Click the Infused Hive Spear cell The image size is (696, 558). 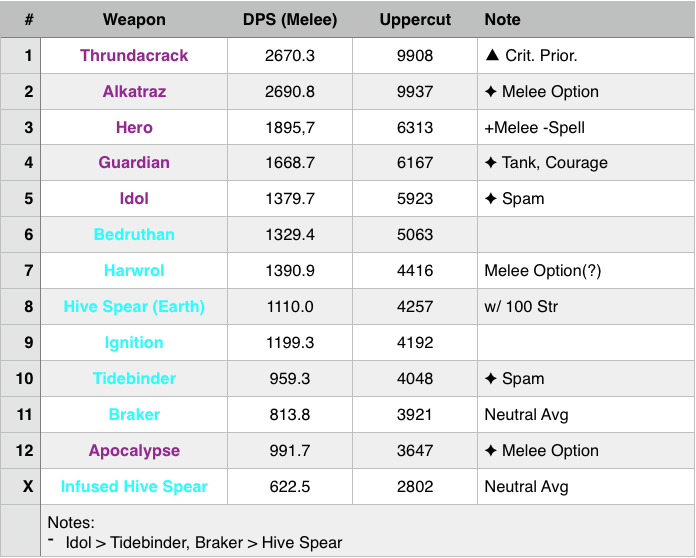pyautogui.click(x=134, y=487)
